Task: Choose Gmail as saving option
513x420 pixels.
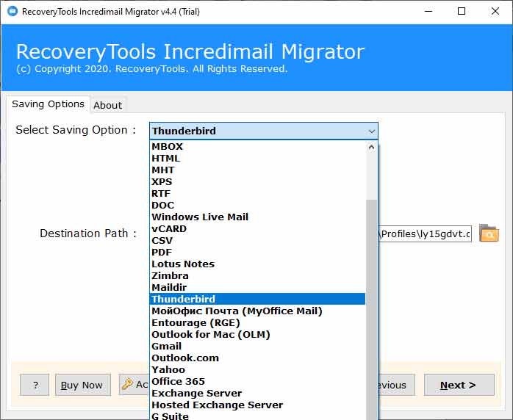Action: [x=257, y=346]
